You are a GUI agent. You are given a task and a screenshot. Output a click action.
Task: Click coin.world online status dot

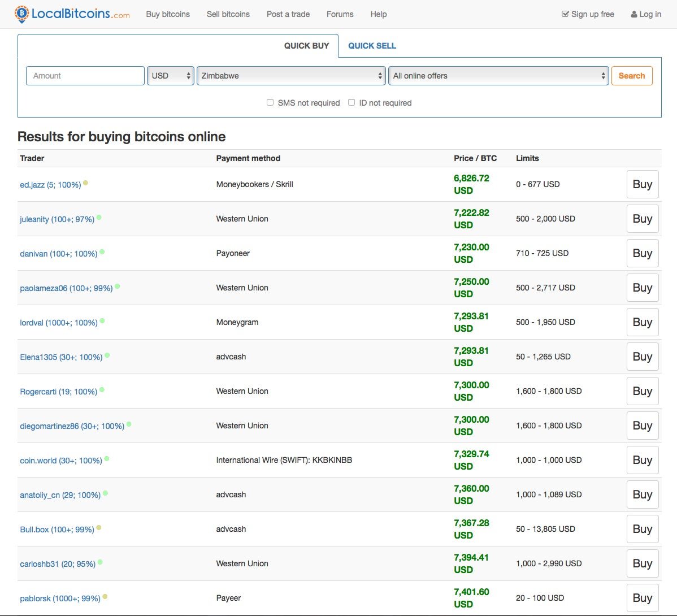107,459
